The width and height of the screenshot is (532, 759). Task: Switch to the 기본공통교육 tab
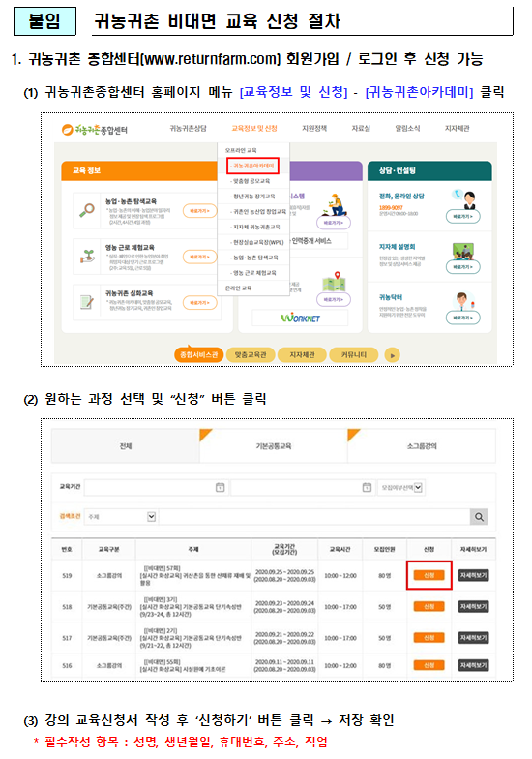tap(273, 446)
